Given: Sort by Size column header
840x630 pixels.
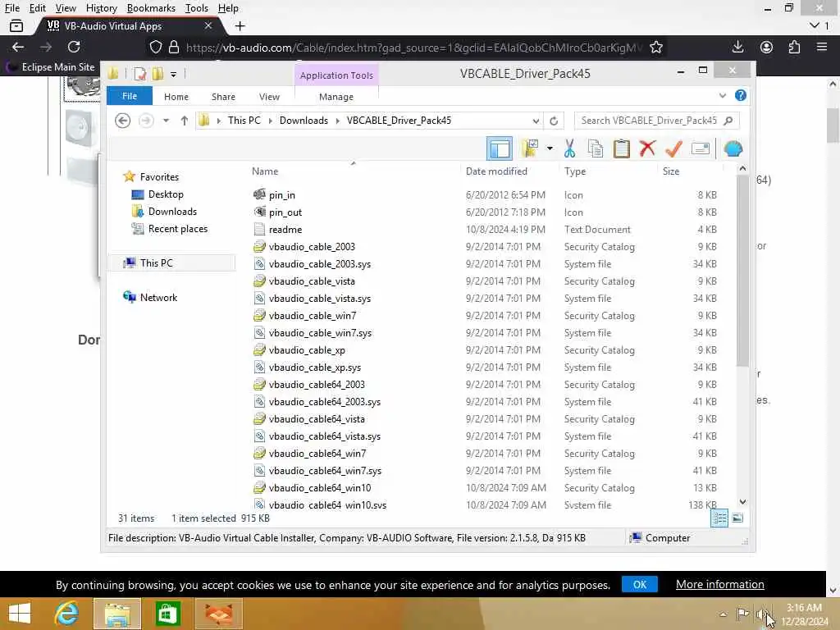Looking at the screenshot, I should click(x=671, y=171).
